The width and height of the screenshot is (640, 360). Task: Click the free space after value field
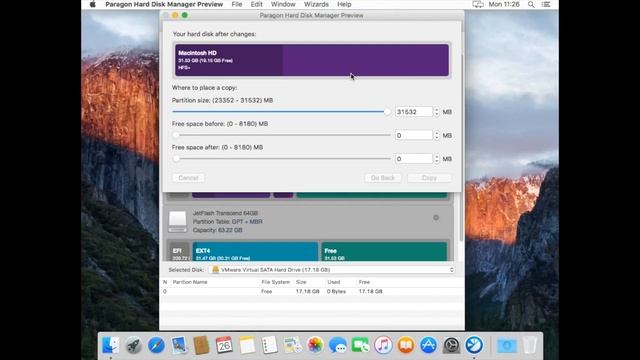point(413,159)
